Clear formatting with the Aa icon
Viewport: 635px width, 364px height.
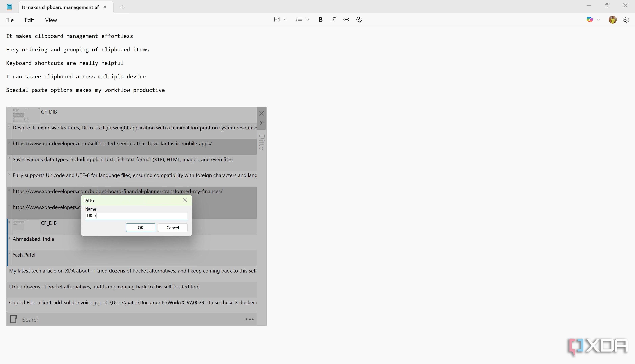(x=359, y=20)
